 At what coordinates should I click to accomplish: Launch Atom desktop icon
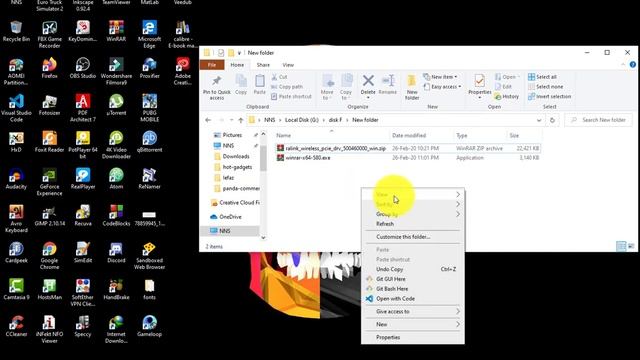[x=116, y=178]
